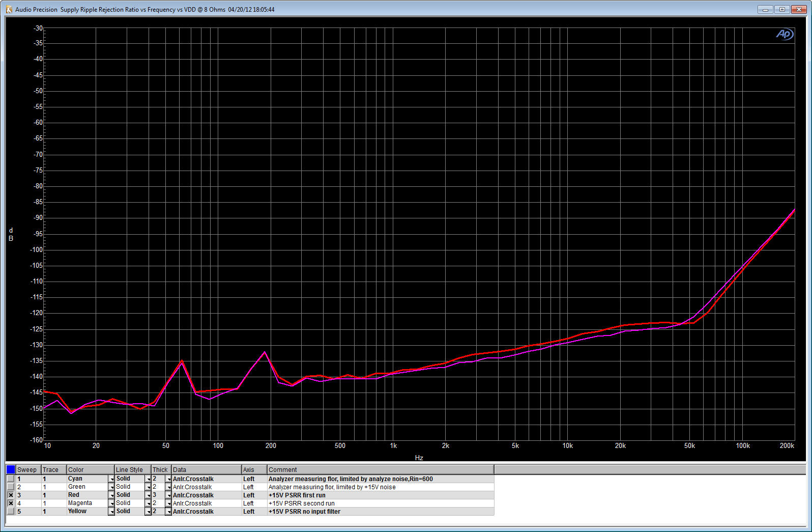
Task: Click the Comment column header
Action: tap(381, 469)
